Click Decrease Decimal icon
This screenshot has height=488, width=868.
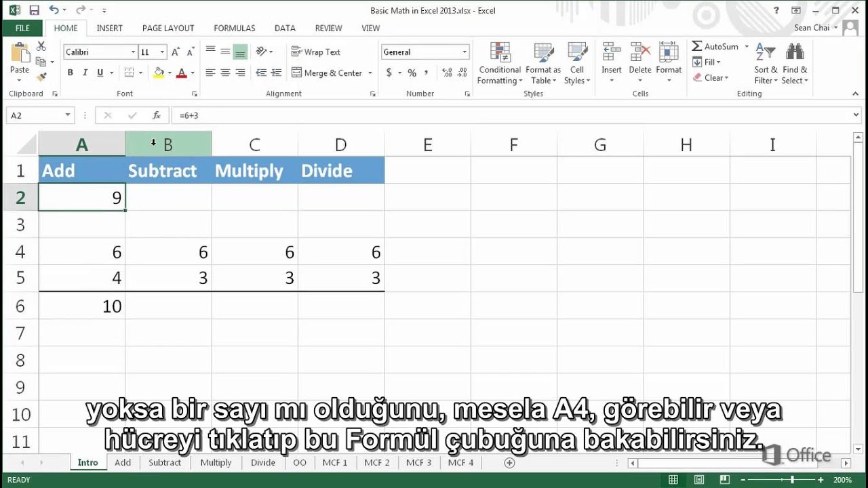(x=462, y=73)
